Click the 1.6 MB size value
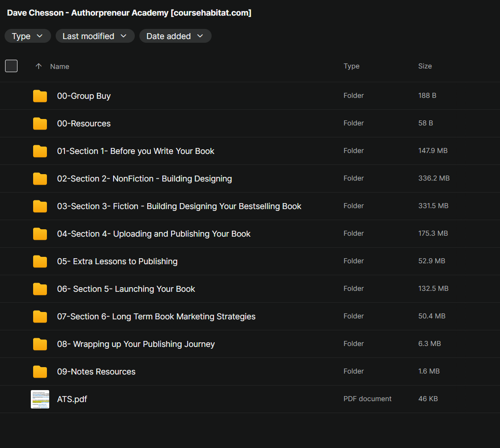 pyautogui.click(x=429, y=371)
